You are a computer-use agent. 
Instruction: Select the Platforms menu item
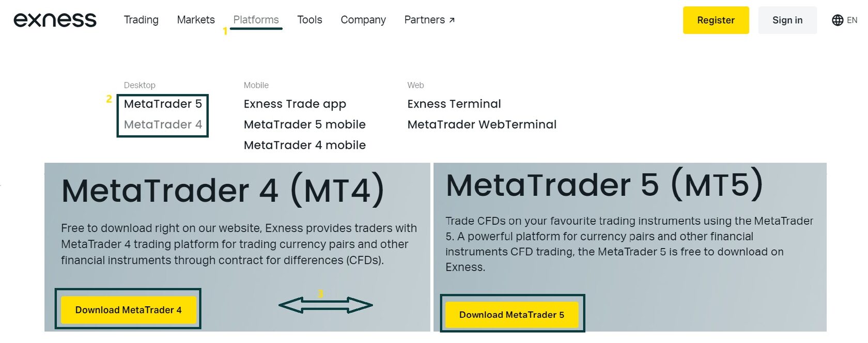[x=256, y=20]
